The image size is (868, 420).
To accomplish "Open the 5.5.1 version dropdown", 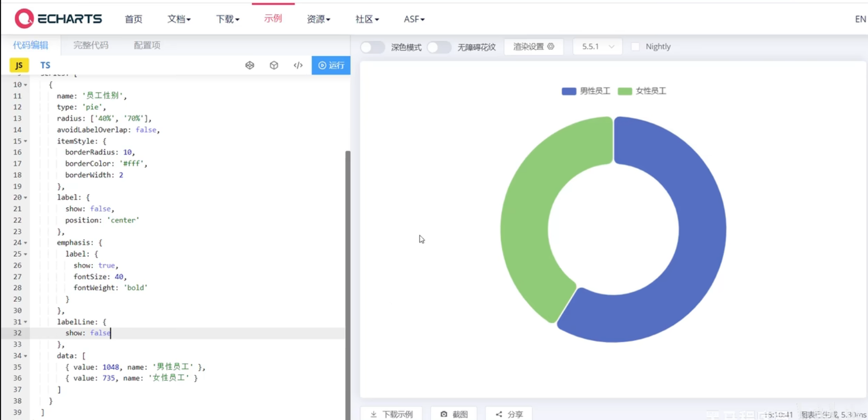I will 597,47.
